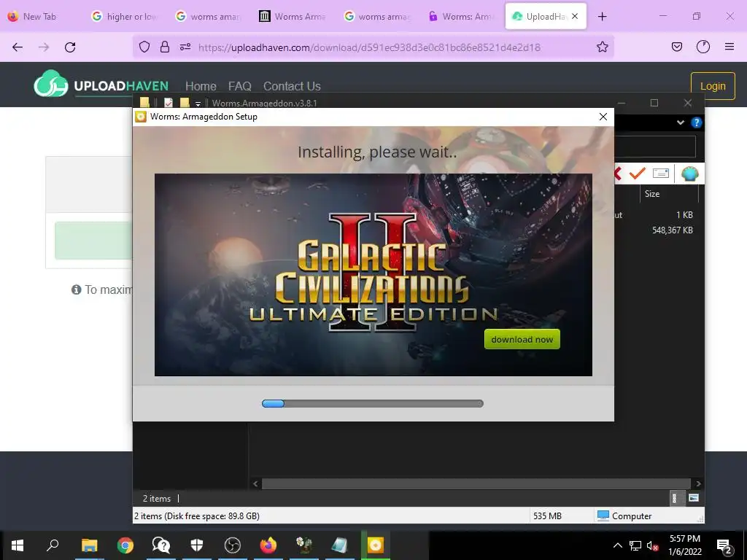Close the Worms: Armageddon Setup dialog
The width and height of the screenshot is (747, 560).
[x=603, y=117]
